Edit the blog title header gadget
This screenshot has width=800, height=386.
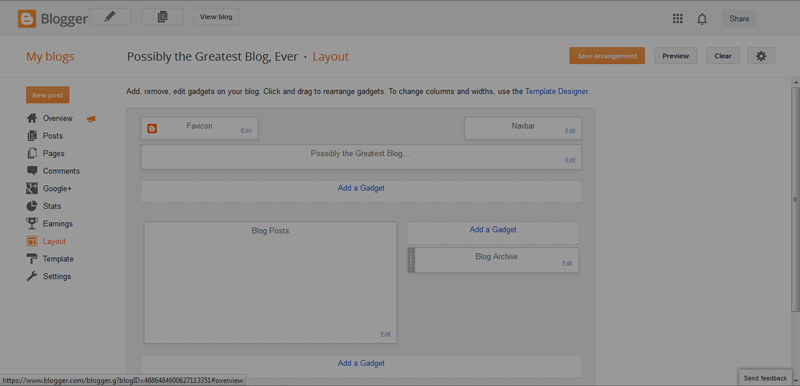click(x=570, y=160)
